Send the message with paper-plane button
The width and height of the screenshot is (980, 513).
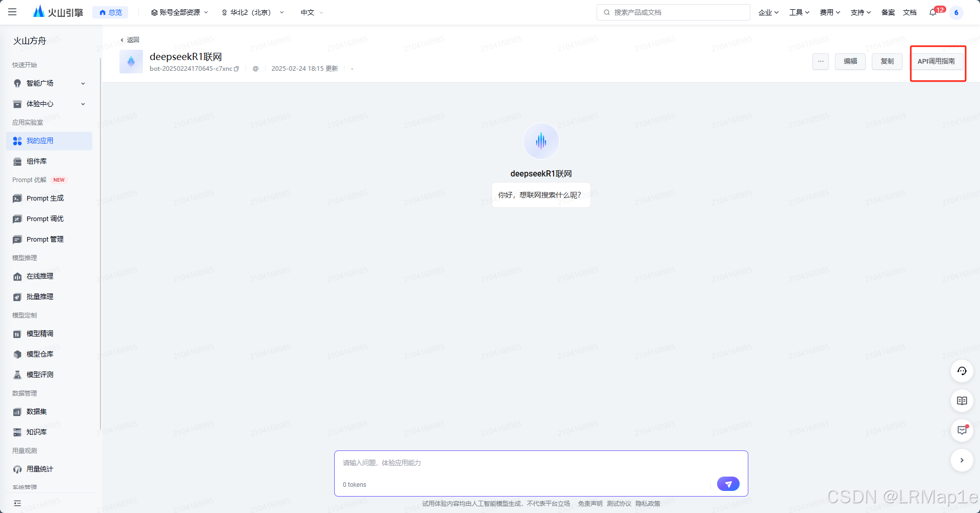[728, 484]
